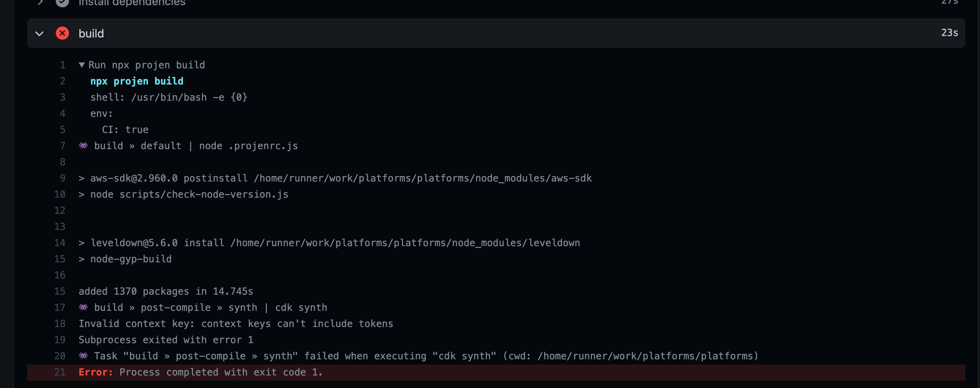Click the projen robot icon on line 7

(82, 145)
